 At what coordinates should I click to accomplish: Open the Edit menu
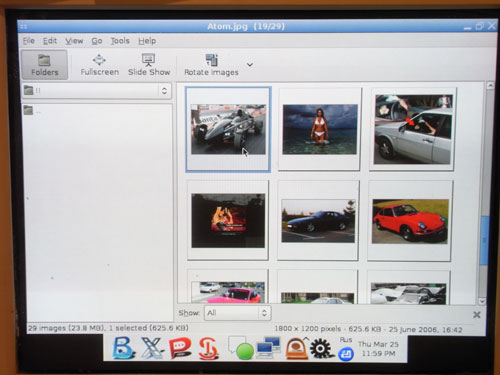pyautogui.click(x=50, y=41)
